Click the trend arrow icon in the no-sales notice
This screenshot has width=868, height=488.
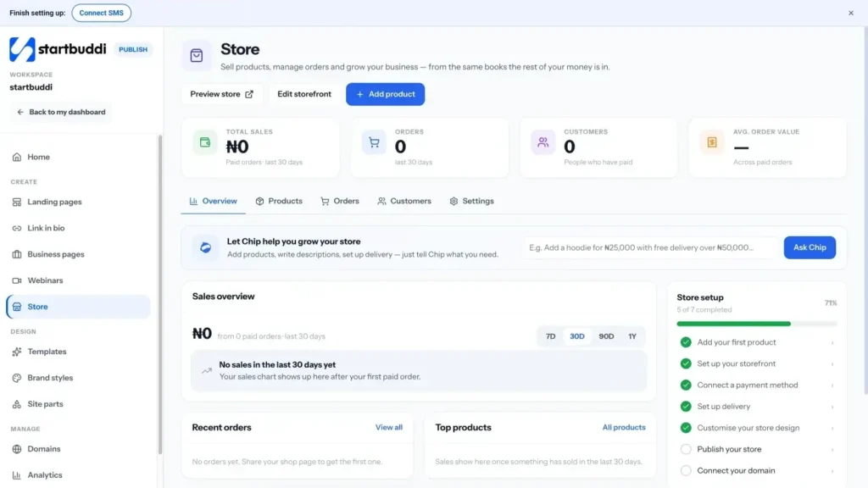click(x=207, y=371)
